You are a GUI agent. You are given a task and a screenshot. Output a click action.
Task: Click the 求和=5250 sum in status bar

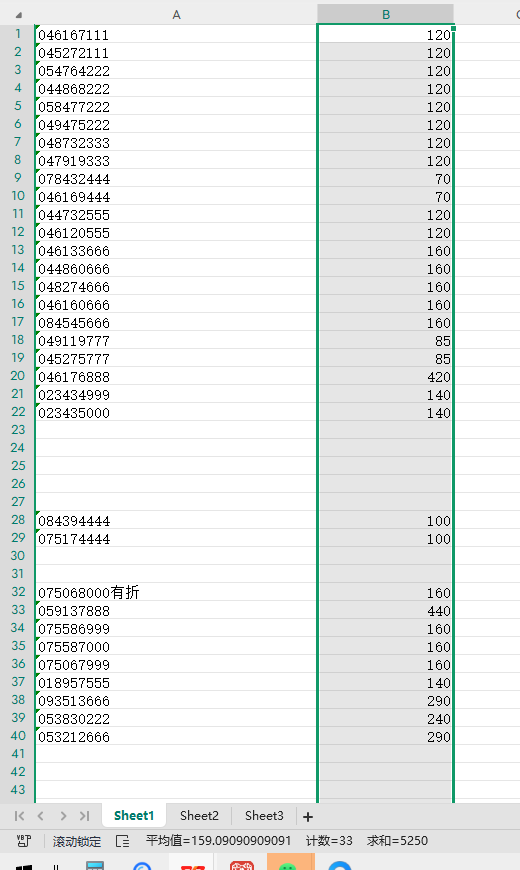397,841
